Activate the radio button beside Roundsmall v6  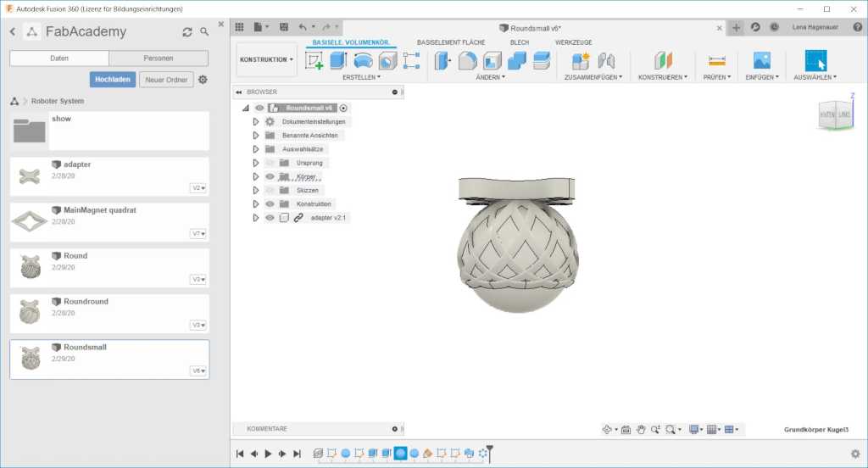pos(343,108)
